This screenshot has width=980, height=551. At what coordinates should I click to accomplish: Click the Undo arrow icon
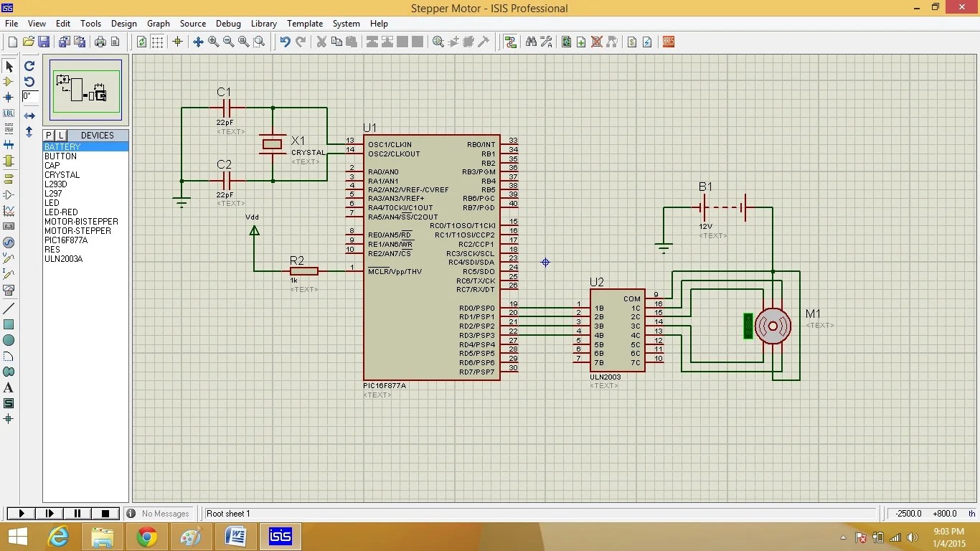point(285,42)
